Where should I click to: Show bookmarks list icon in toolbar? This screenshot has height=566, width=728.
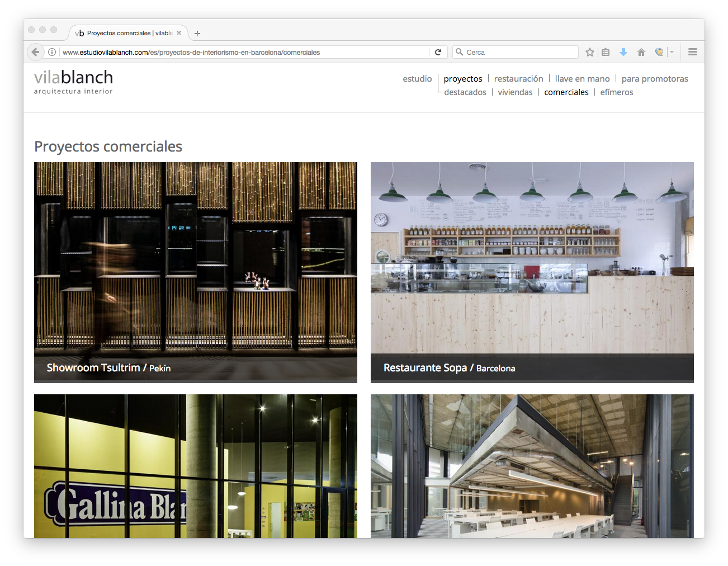click(x=606, y=52)
